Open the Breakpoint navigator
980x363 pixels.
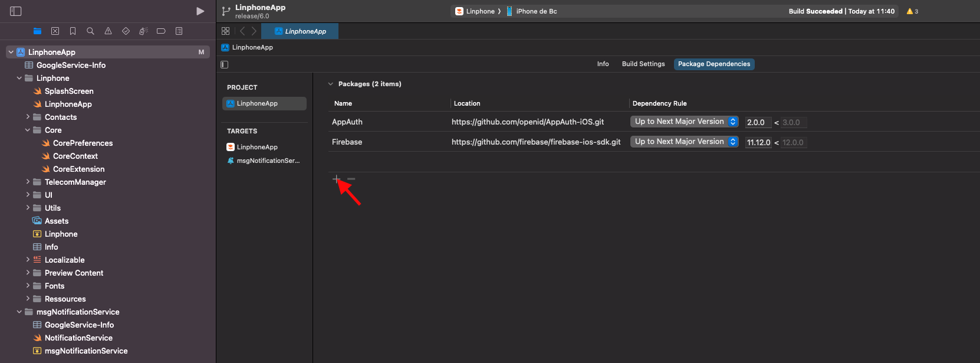click(x=161, y=31)
